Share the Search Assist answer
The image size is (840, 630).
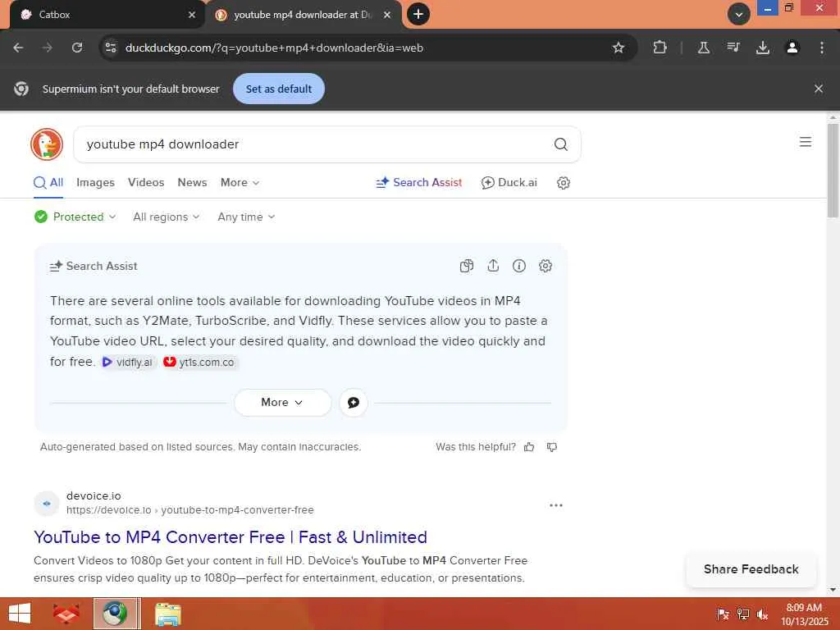point(493,266)
